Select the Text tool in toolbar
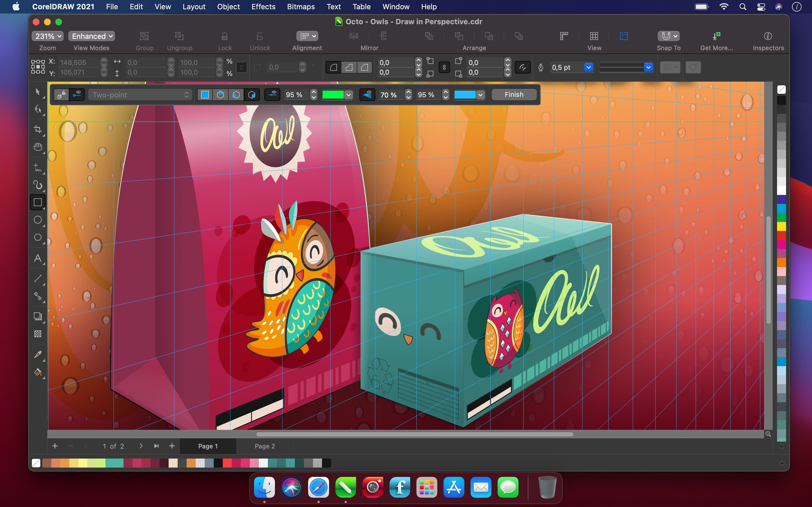This screenshot has height=507, width=812. click(x=39, y=259)
